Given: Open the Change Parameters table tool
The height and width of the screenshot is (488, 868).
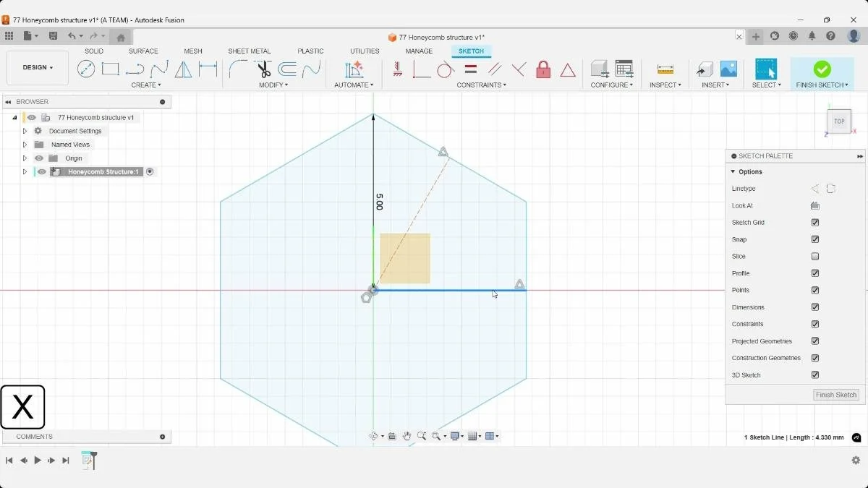Looking at the screenshot, I should tap(624, 69).
